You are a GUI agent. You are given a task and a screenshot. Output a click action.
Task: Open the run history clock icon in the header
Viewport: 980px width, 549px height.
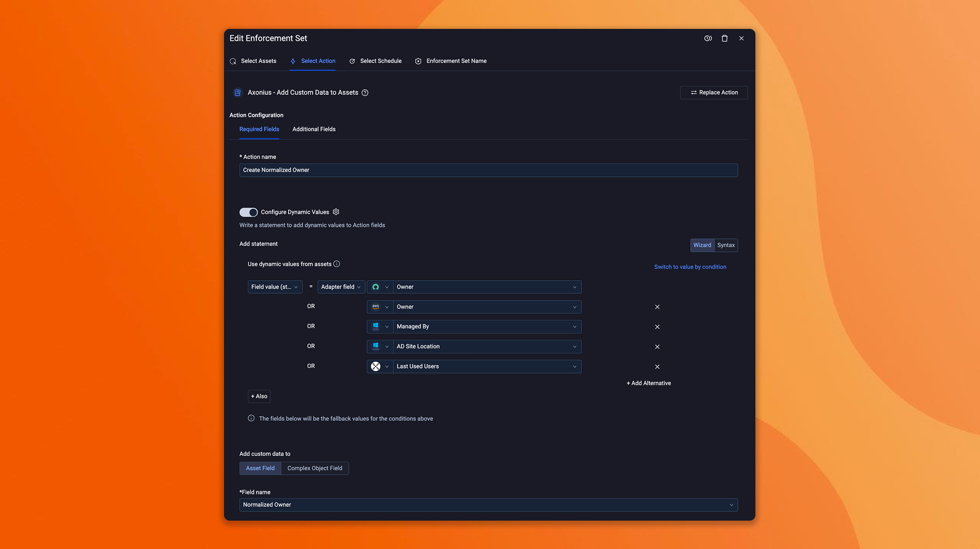click(708, 39)
